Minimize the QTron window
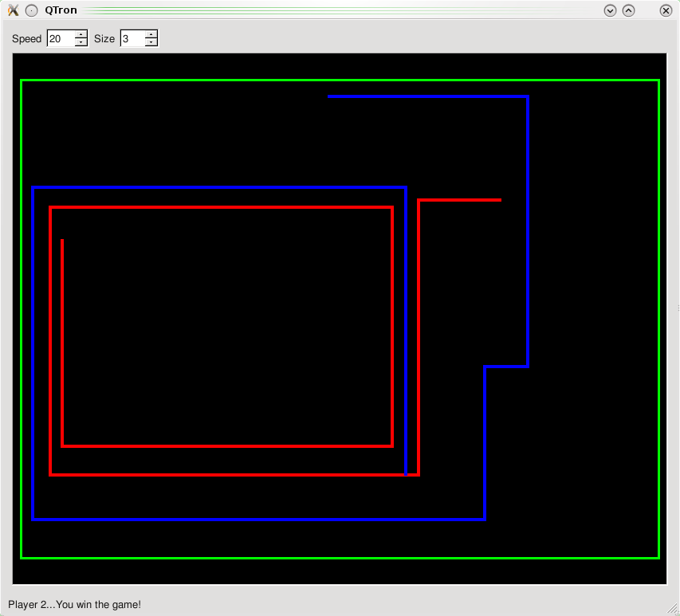The image size is (680, 616). point(610,10)
